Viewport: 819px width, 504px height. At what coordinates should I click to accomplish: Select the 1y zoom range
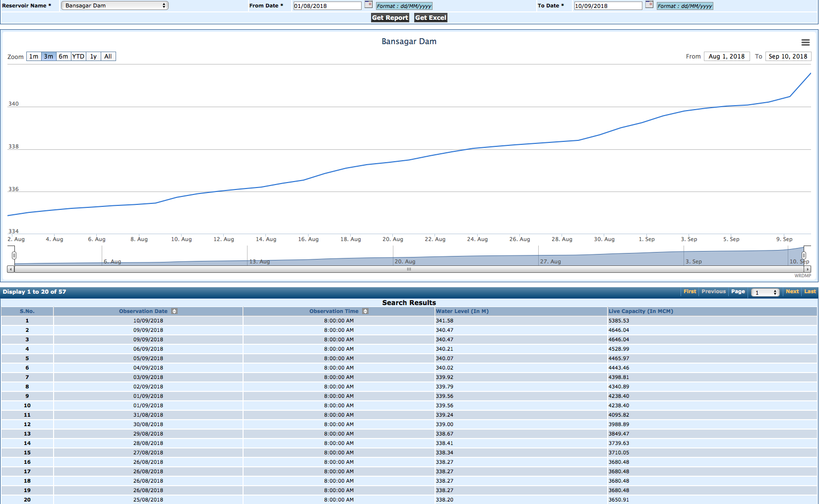coord(93,57)
